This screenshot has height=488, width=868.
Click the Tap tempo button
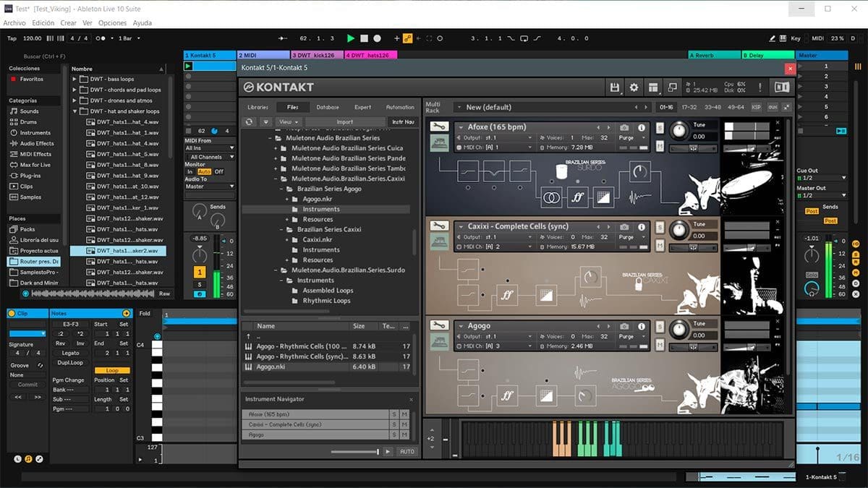click(12, 38)
